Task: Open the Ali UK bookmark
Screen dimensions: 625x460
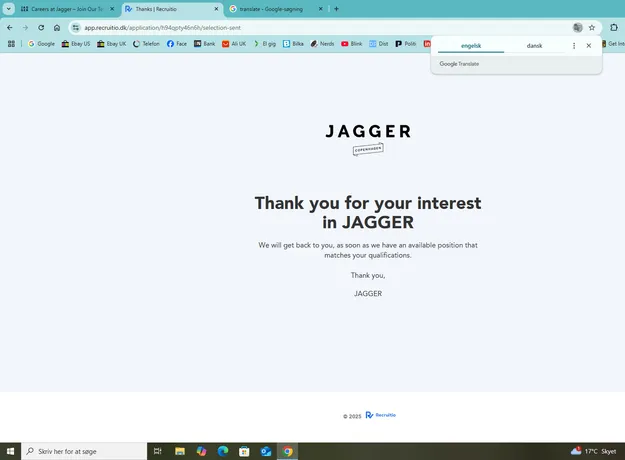Action: point(234,44)
